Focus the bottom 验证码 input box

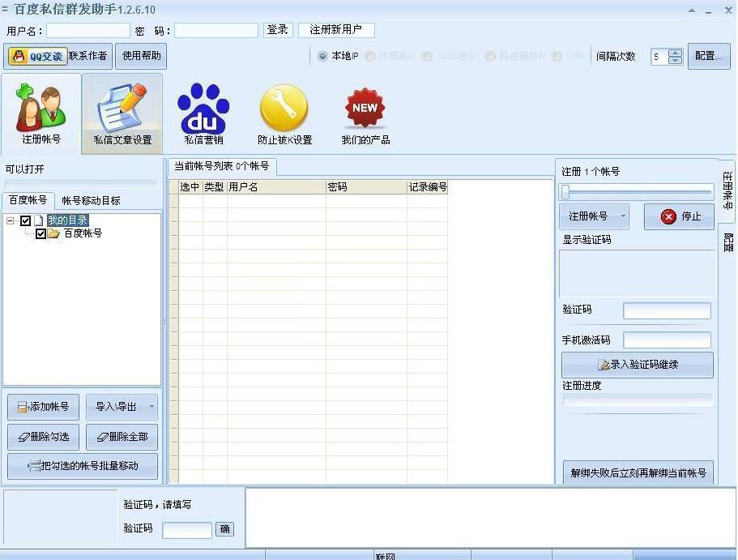tap(187, 530)
